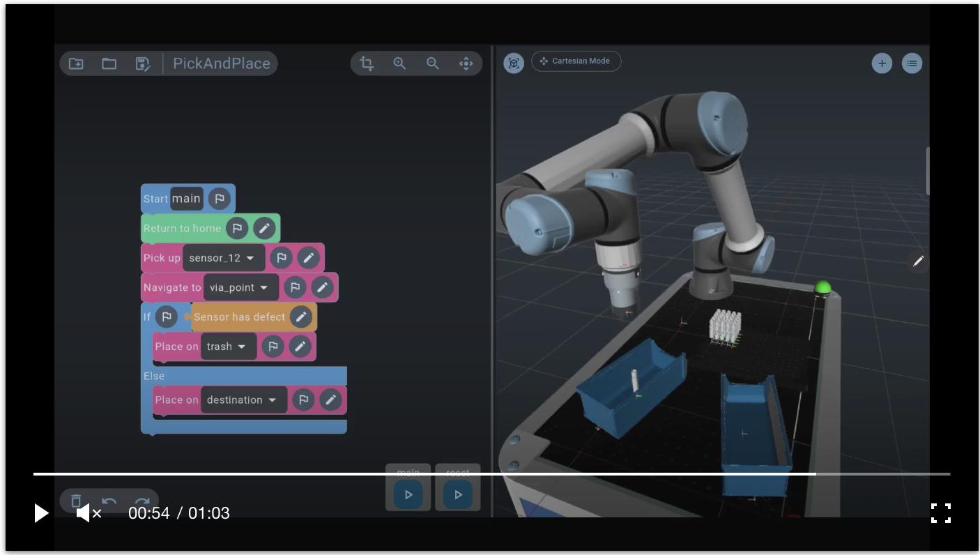Screen dimensions: 980x555
Task: Toggle the flag on Start main block
Action: click(220, 199)
